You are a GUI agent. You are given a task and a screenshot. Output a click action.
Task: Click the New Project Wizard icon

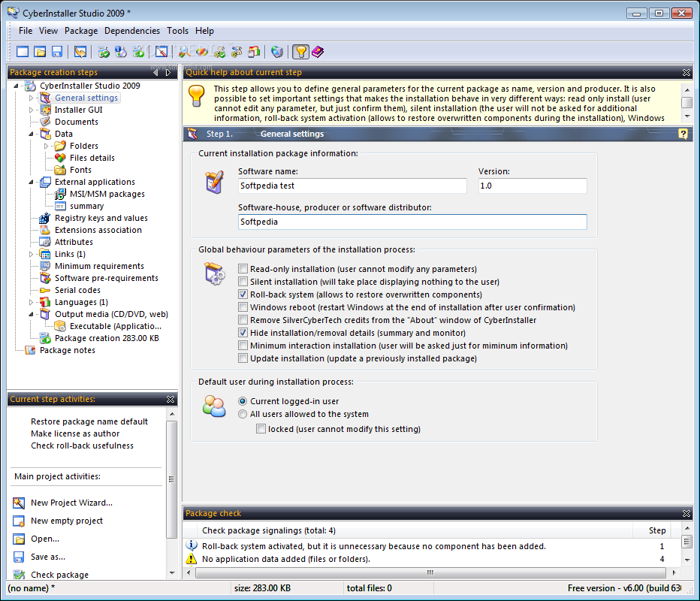pos(19,503)
